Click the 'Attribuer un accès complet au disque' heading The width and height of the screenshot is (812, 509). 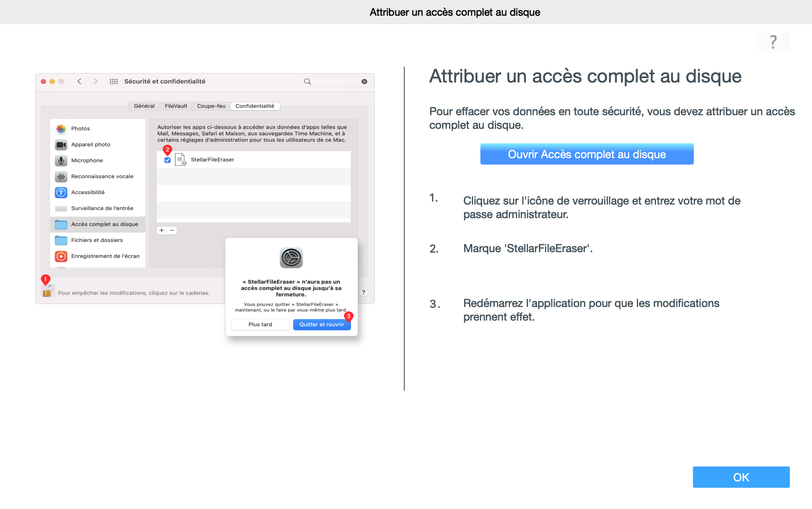point(585,77)
